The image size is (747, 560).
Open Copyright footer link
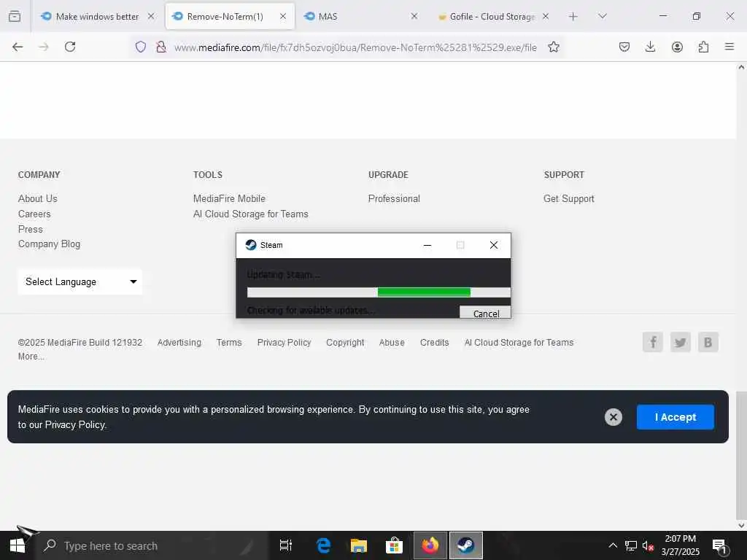point(345,343)
